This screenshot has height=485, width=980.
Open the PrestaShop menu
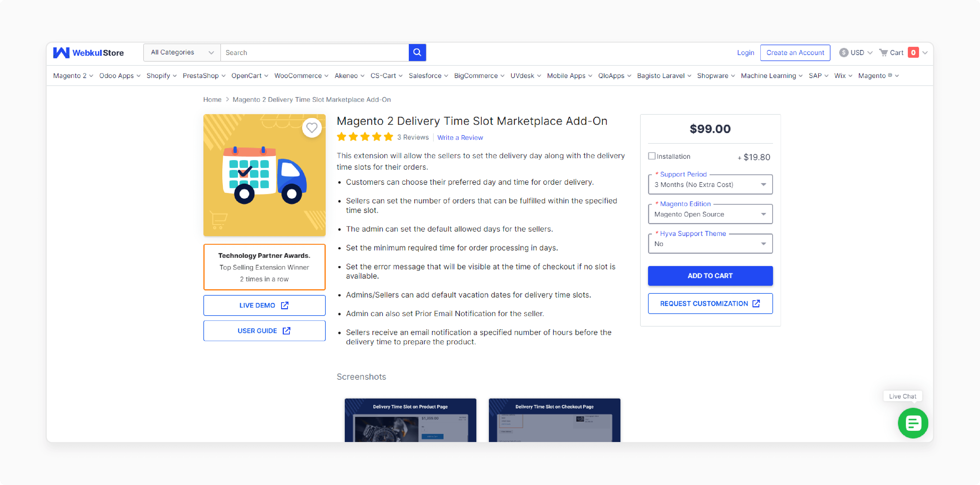tap(204, 76)
